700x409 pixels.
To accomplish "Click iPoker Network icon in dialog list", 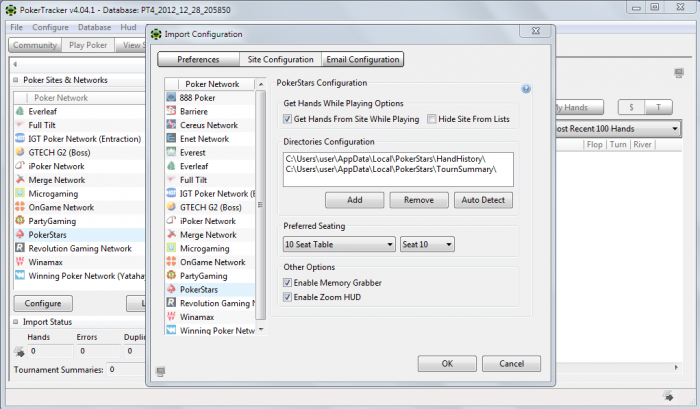I will 171,221.
